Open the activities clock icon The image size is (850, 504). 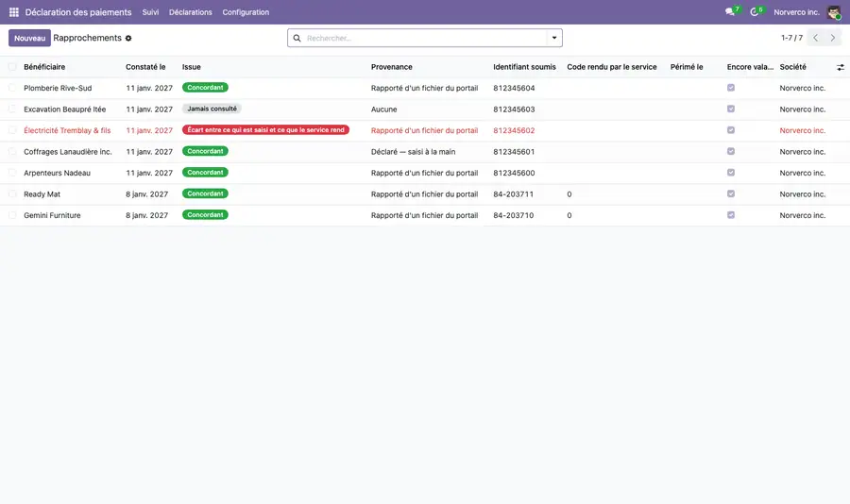754,12
